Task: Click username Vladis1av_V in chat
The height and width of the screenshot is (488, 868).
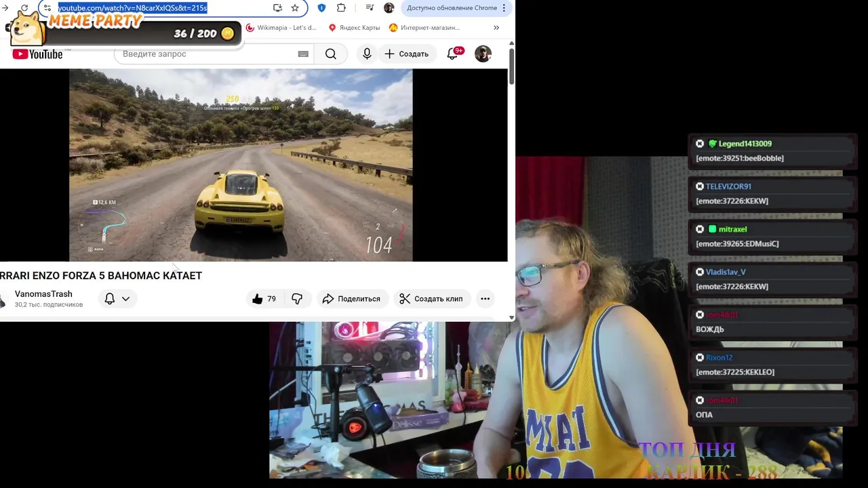Action: [x=726, y=272]
